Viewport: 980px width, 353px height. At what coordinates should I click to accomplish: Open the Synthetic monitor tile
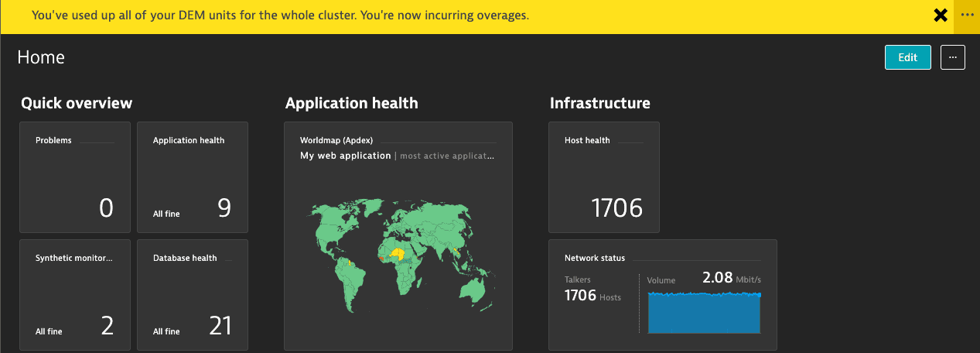[75, 295]
